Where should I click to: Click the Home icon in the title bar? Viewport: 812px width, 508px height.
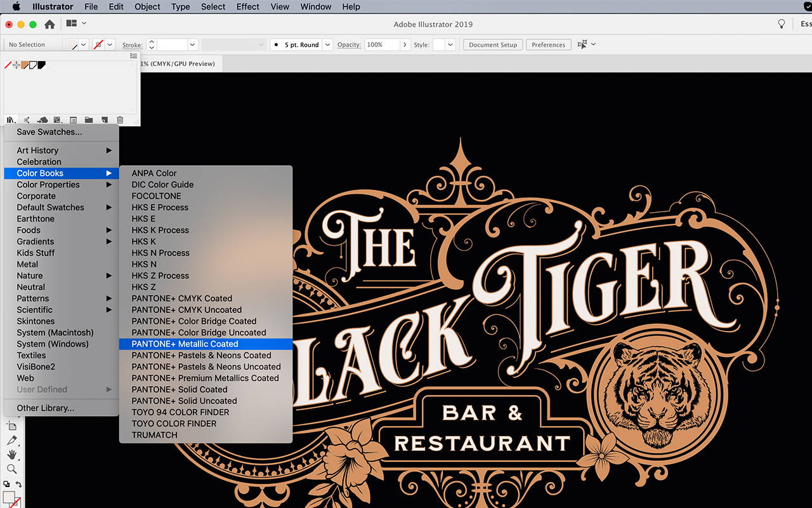(49, 24)
